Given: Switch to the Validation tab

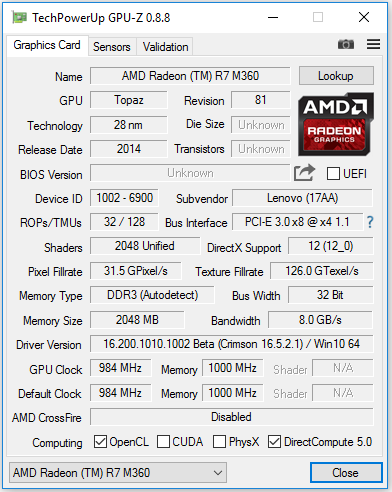Looking at the screenshot, I should point(165,47).
